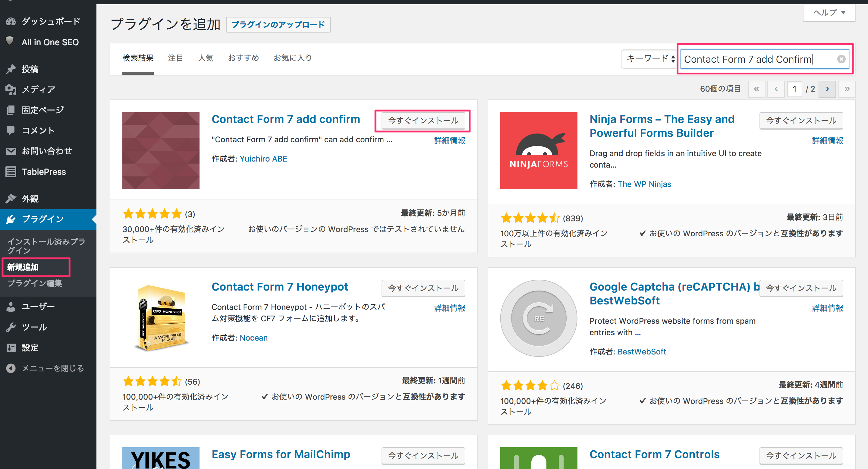Click the Dashboard gauge icon in sidebar
This screenshot has width=868, height=469.
[x=11, y=22]
